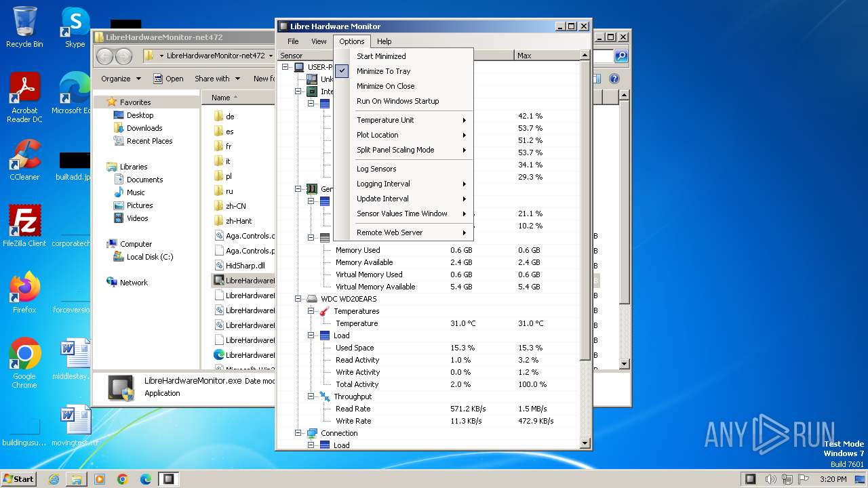Click the Chrome taskbar icon
Viewport: 868px width, 488px height.
123,479
